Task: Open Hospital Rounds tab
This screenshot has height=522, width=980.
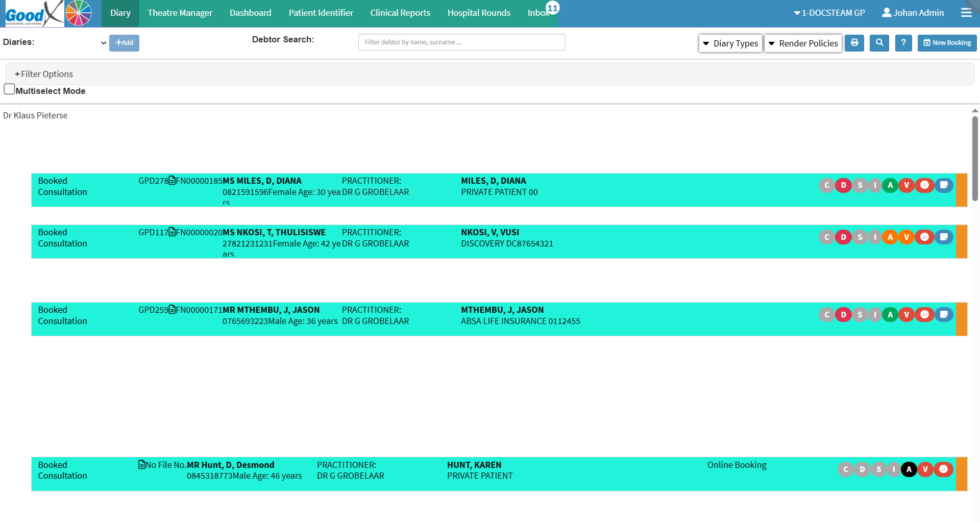Action: (479, 13)
